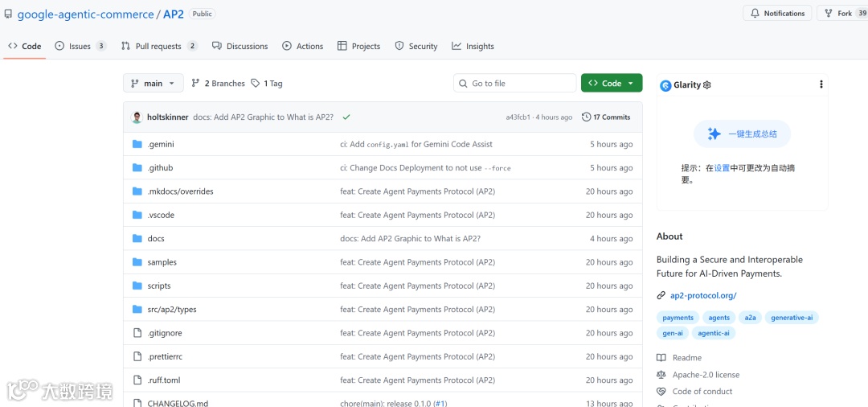Open the src/ap2/types folder
The height and width of the screenshot is (407, 868).
(x=172, y=310)
